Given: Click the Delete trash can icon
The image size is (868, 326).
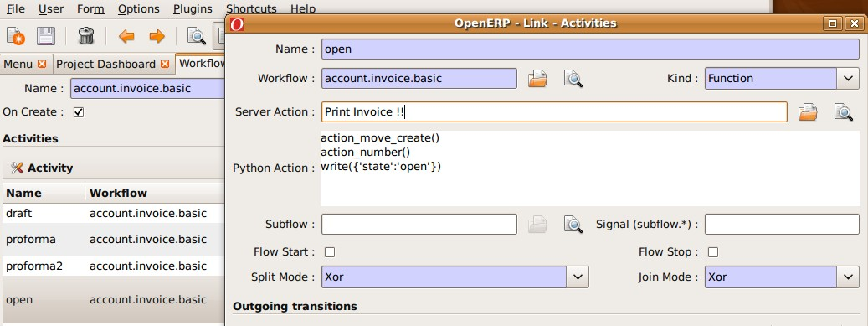Looking at the screenshot, I should pyautogui.click(x=86, y=37).
